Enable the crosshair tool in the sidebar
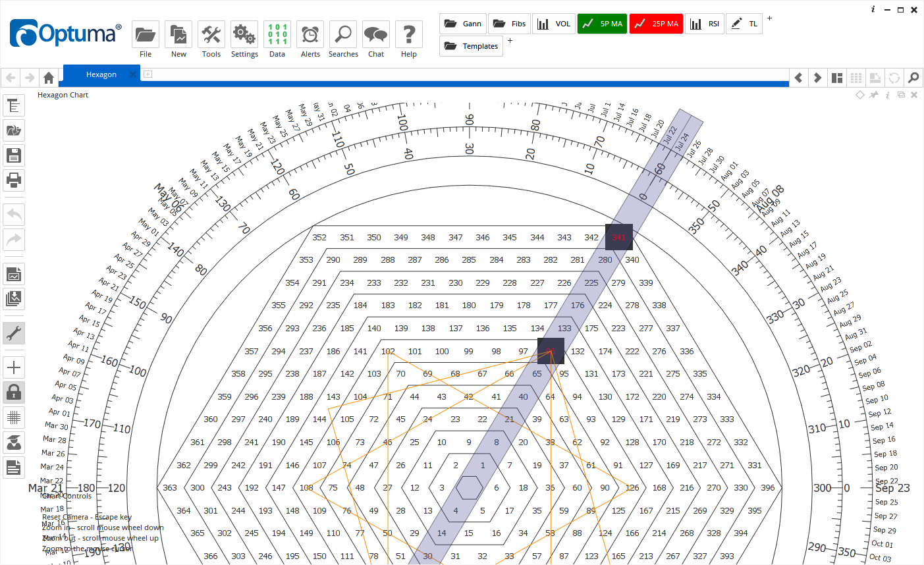The image size is (924, 565). click(14, 367)
